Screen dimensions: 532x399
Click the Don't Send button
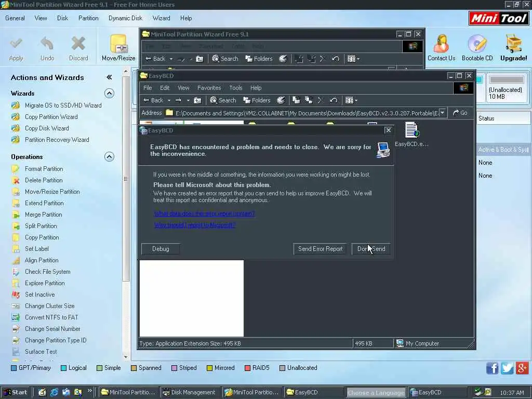[x=371, y=249]
